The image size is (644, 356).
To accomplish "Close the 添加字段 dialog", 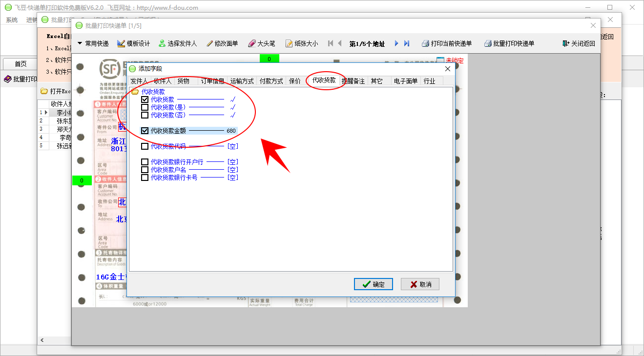I will coord(448,69).
